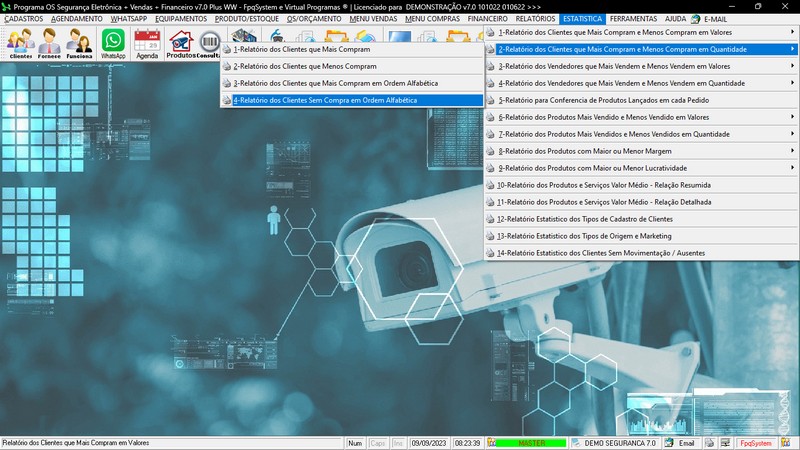Launch WhatsApp from the toolbar
The height and width of the screenshot is (450, 800).
[x=114, y=44]
